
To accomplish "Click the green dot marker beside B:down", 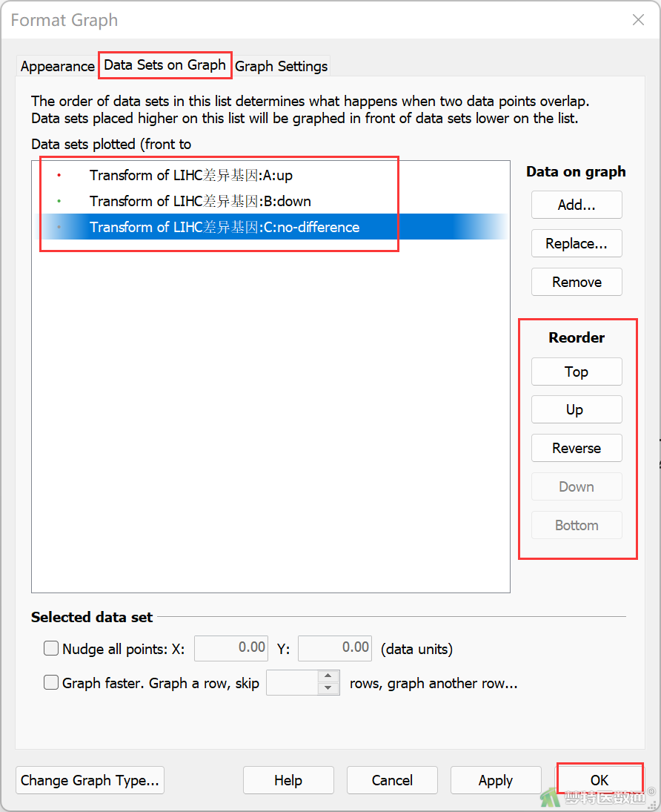I will pyautogui.click(x=59, y=201).
